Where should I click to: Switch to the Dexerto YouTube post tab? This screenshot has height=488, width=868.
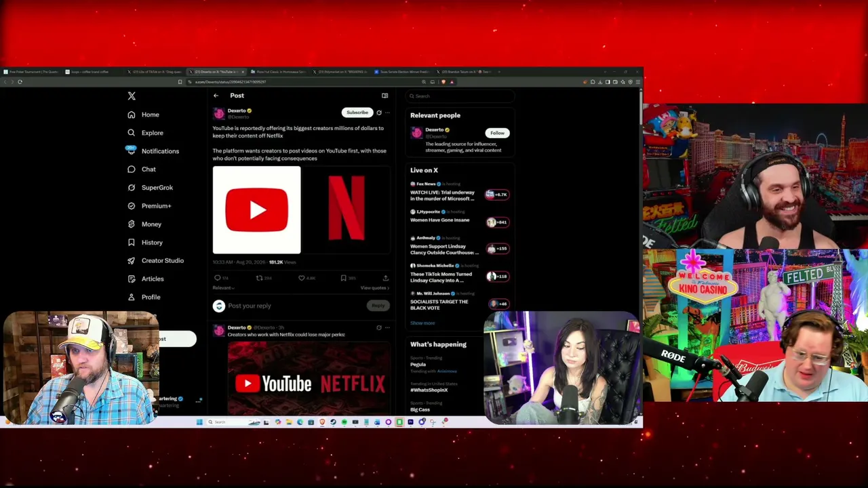216,72
